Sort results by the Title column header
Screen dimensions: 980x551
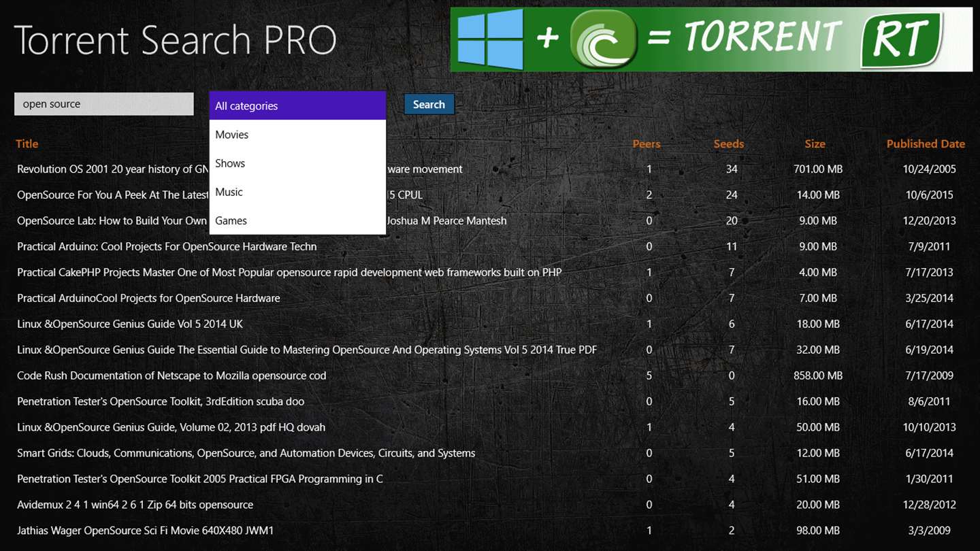pos(27,144)
